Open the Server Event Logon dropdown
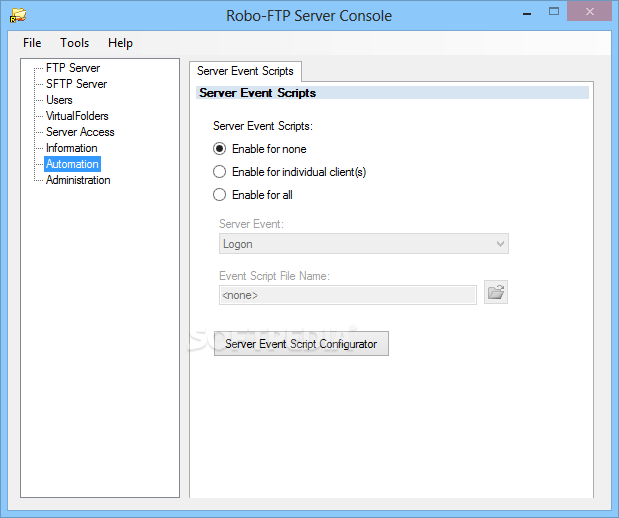Image resolution: width=619 pixels, height=518 pixels. coord(364,244)
